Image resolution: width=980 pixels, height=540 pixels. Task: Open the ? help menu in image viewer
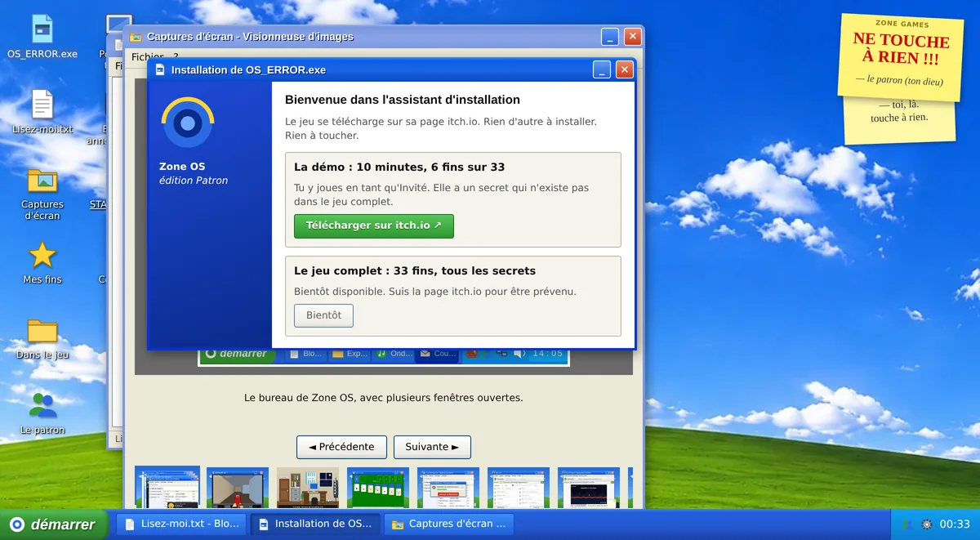tap(176, 57)
